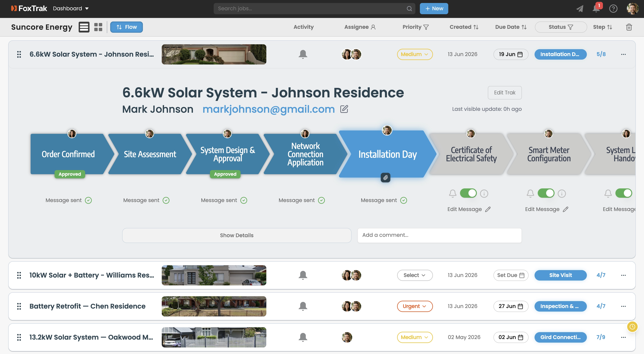The width and height of the screenshot is (644, 354).
Task: Click the yellow clock floating icon
Action: pos(632,327)
